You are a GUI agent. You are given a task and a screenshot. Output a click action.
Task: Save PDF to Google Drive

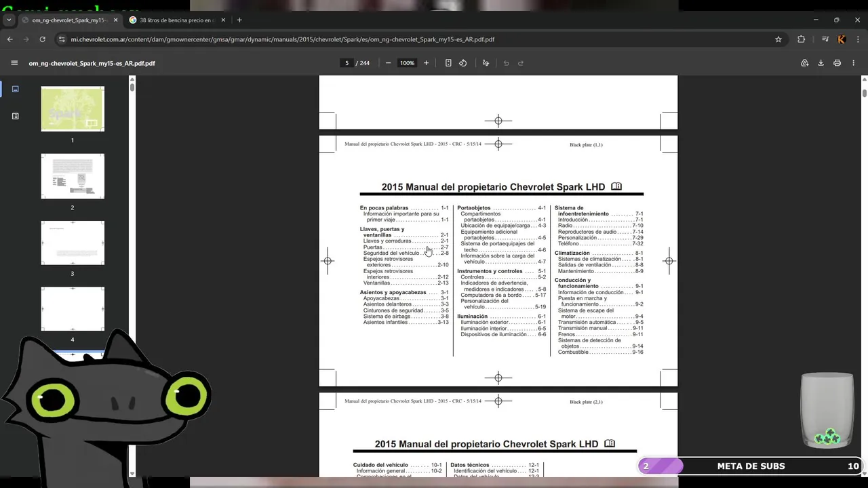coord(804,63)
